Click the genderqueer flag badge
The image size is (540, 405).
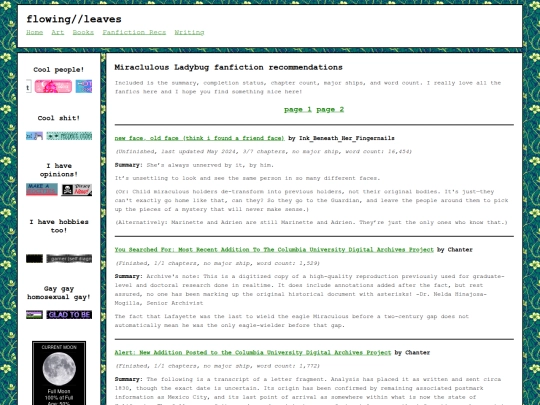coord(34,314)
